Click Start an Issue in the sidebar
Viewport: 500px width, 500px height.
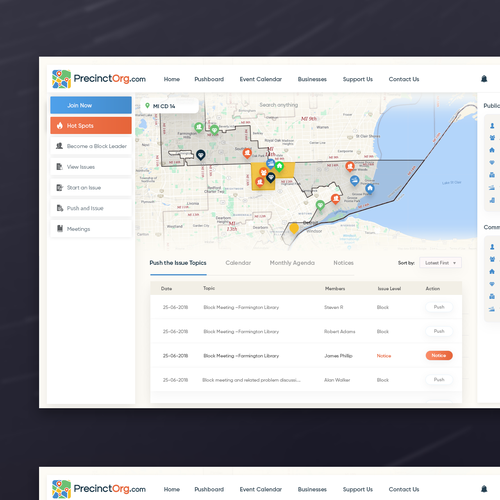coord(91,187)
